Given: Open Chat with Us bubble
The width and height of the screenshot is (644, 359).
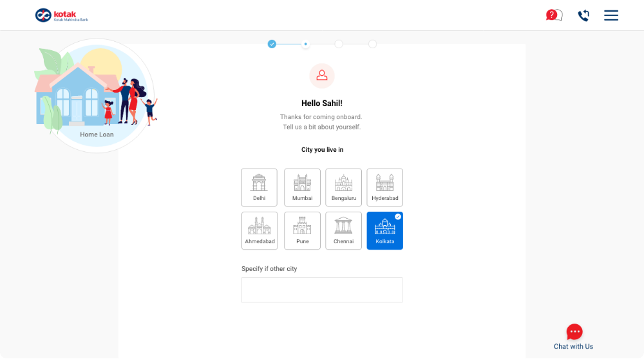Looking at the screenshot, I should (x=574, y=332).
